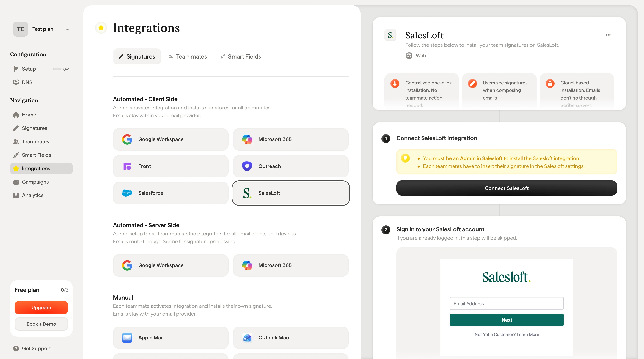Select the Front integration card
The width and height of the screenshot is (644, 359).
pyautogui.click(x=171, y=166)
